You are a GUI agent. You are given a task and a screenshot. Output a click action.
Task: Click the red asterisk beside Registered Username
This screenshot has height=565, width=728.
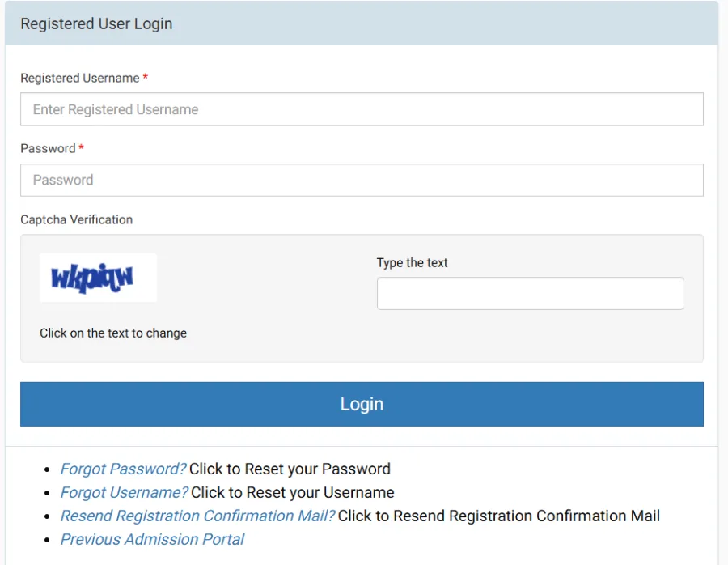pos(146,78)
